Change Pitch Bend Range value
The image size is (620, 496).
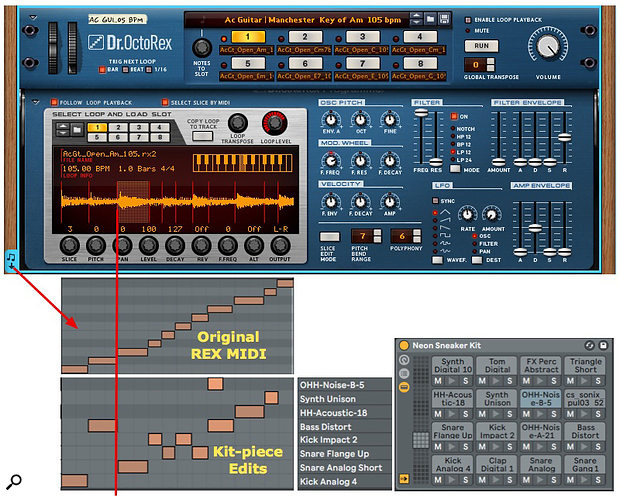click(378, 236)
